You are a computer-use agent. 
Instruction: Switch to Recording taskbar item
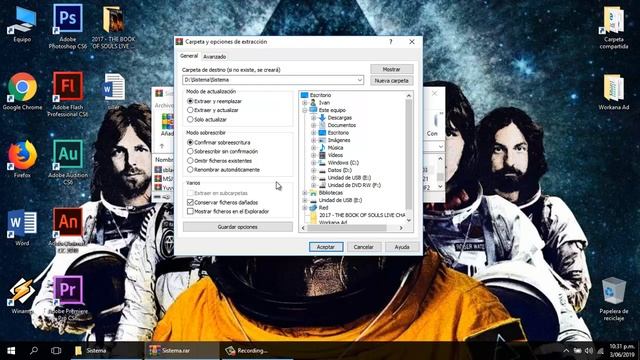(x=258, y=351)
